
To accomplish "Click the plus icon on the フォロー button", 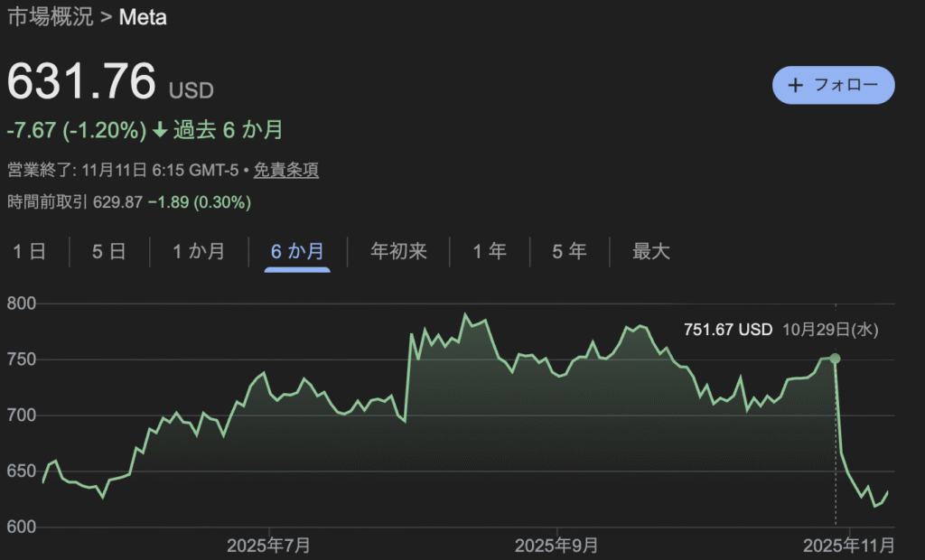I will coord(796,85).
